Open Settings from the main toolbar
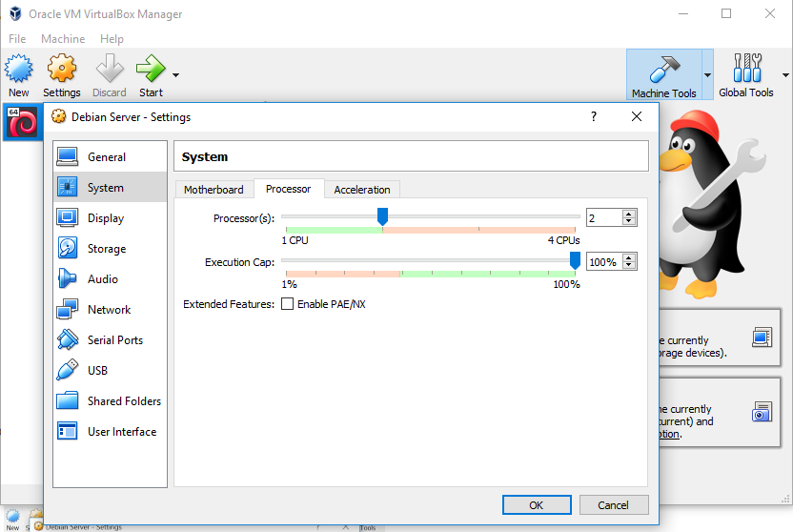This screenshot has width=793, height=532. point(62,75)
